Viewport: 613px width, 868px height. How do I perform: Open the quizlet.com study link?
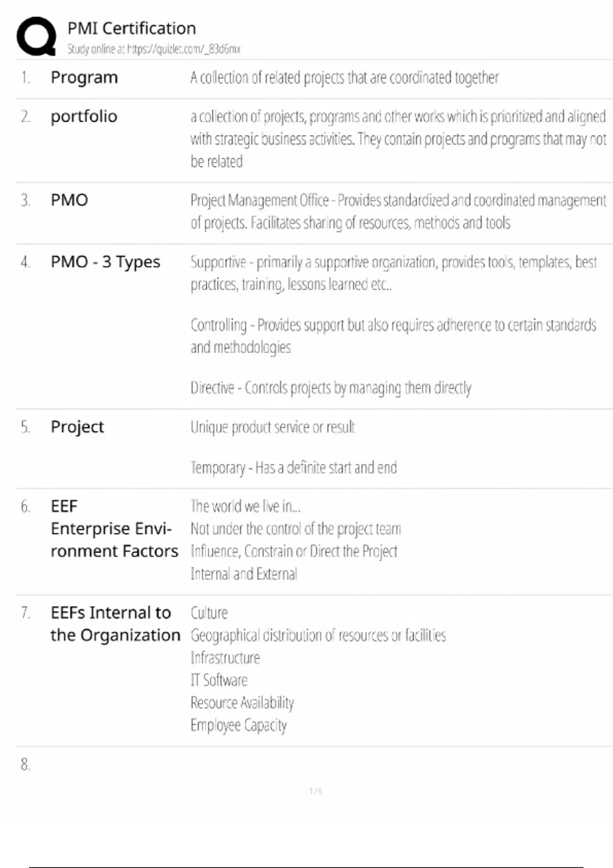click(154, 50)
